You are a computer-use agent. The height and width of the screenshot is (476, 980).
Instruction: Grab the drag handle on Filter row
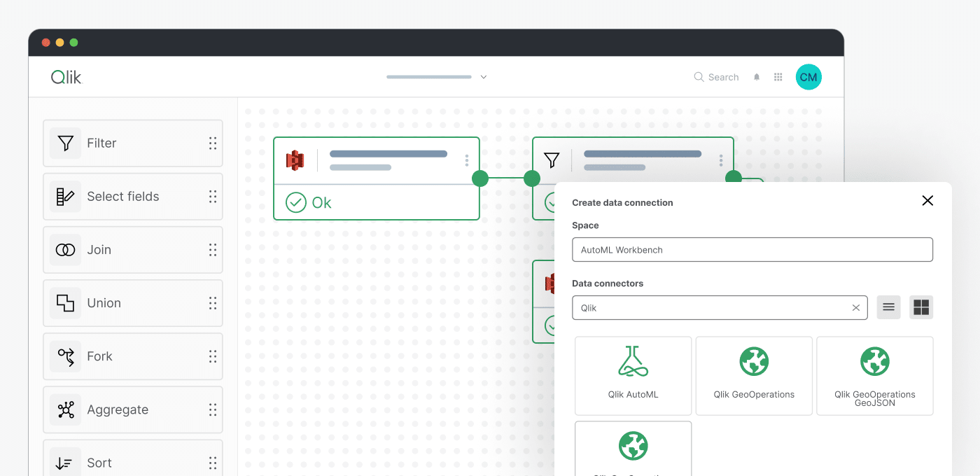point(213,143)
